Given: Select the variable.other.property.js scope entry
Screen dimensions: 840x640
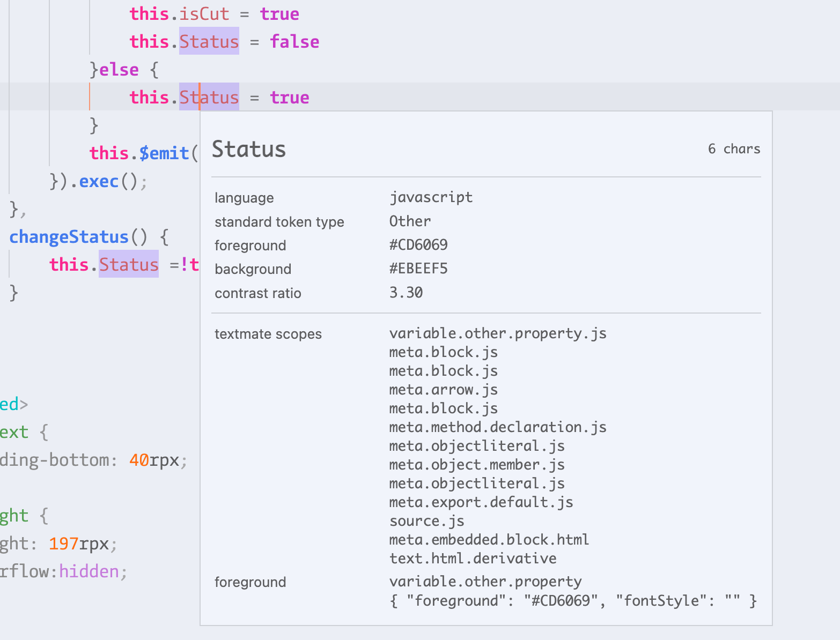Looking at the screenshot, I should pyautogui.click(x=498, y=333).
